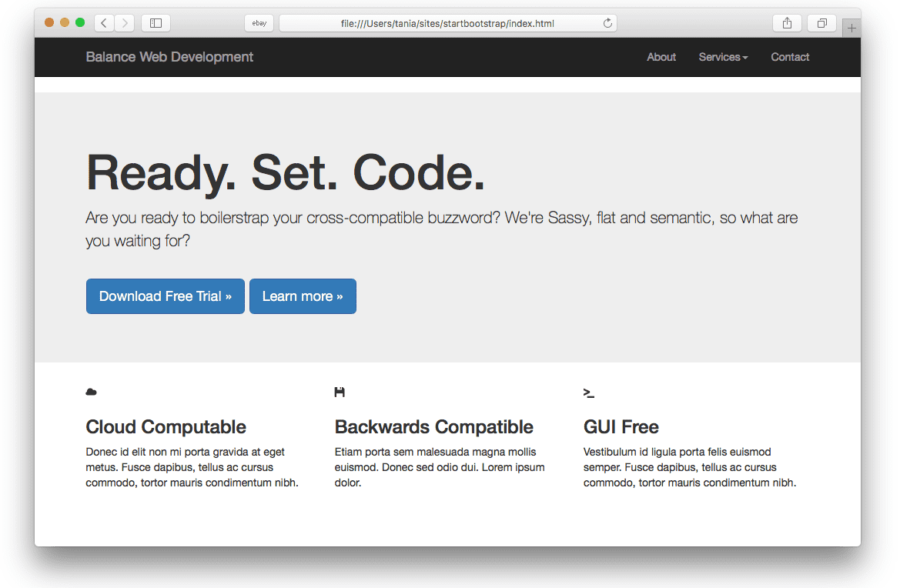The image size is (900, 588).
Task: Go back with the Safari back arrow
Action: click(104, 23)
